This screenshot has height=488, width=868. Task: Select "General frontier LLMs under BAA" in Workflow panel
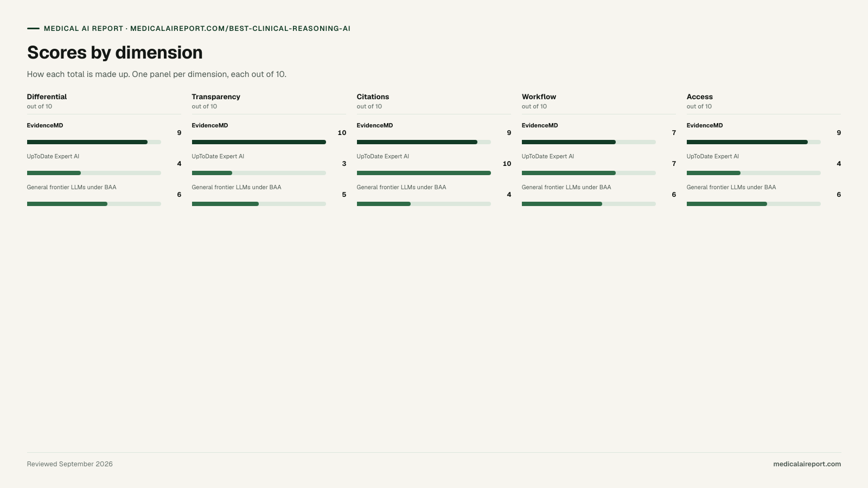pos(566,188)
